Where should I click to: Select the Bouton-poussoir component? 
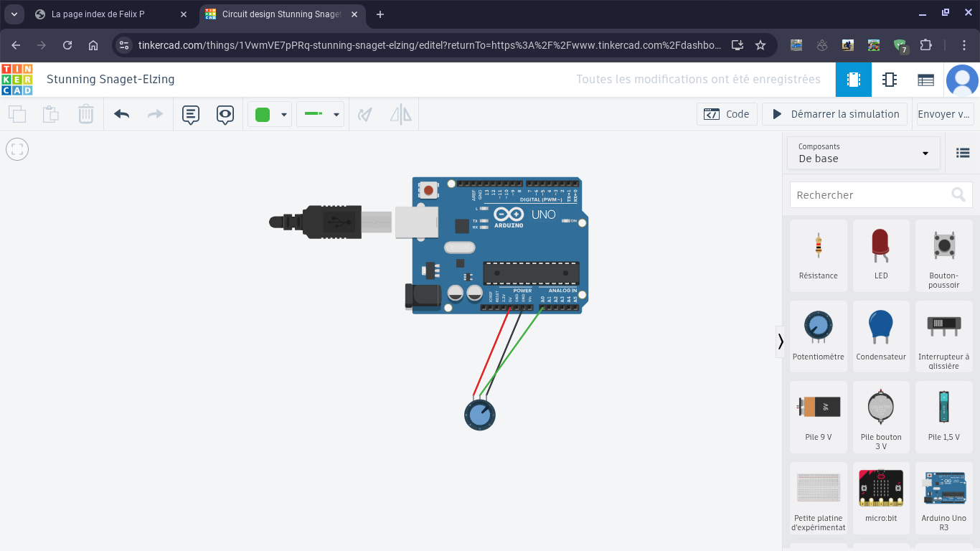943,255
